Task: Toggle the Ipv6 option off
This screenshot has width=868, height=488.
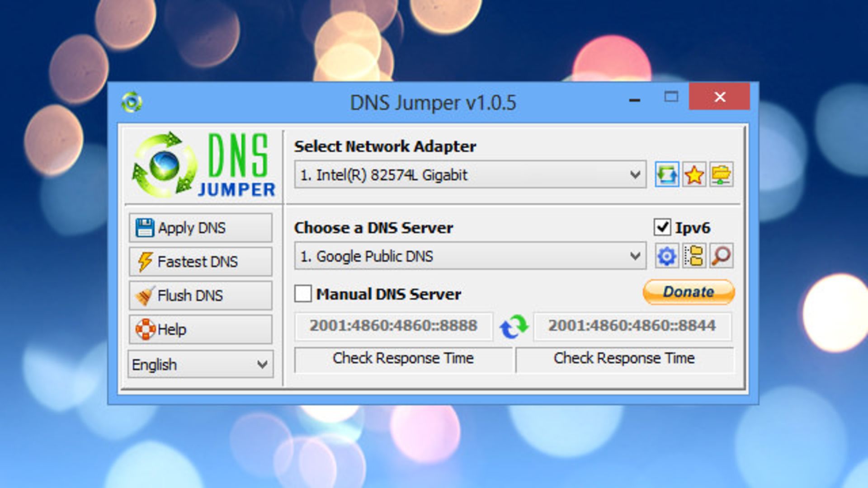Action: (x=663, y=228)
